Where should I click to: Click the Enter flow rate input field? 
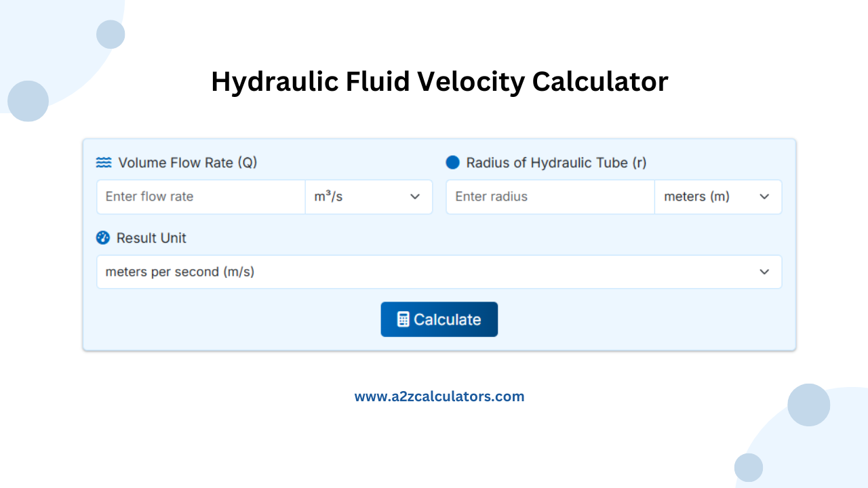(x=200, y=197)
